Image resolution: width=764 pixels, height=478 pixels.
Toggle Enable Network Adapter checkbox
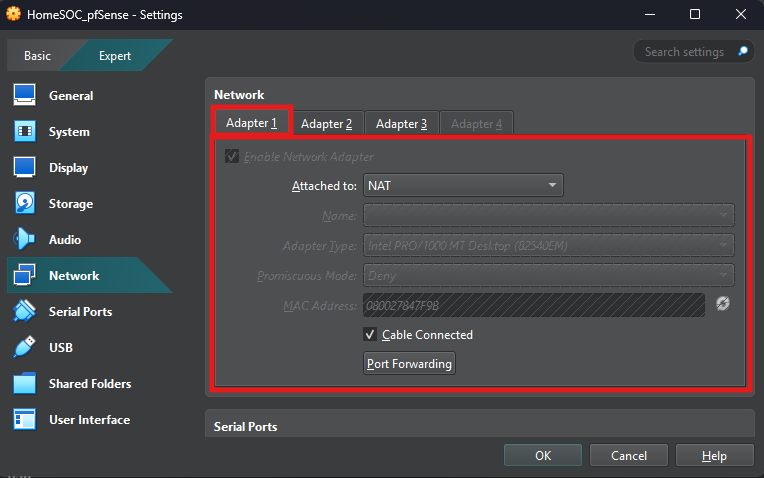pyautogui.click(x=232, y=157)
